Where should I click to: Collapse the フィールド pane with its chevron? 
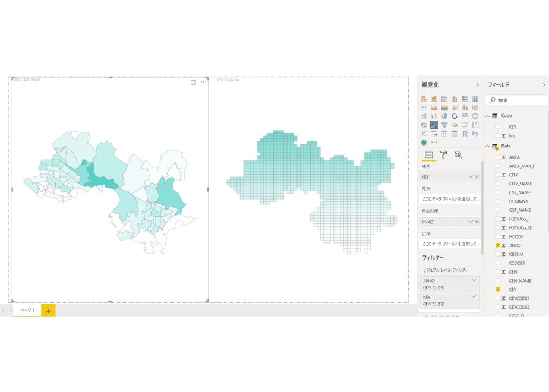tap(544, 85)
